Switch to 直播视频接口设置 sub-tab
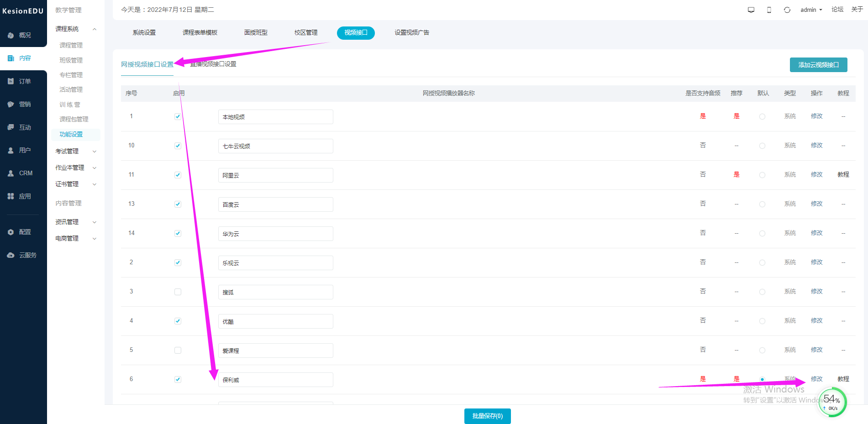Screen dimensions: 868x424 214,64
